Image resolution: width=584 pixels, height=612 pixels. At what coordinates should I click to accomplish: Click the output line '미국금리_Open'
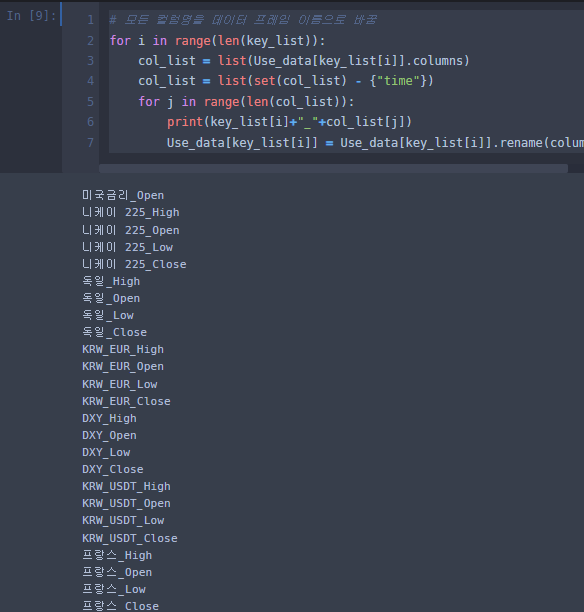coord(123,195)
